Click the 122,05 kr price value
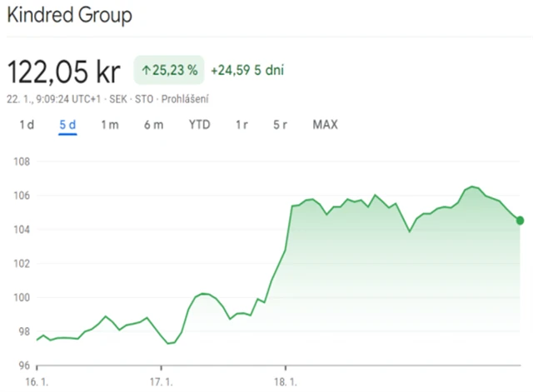 (63, 72)
